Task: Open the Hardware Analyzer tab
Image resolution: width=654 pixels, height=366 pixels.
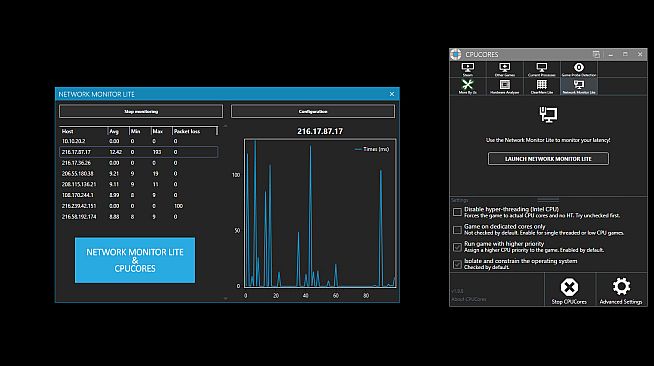Action: point(505,87)
